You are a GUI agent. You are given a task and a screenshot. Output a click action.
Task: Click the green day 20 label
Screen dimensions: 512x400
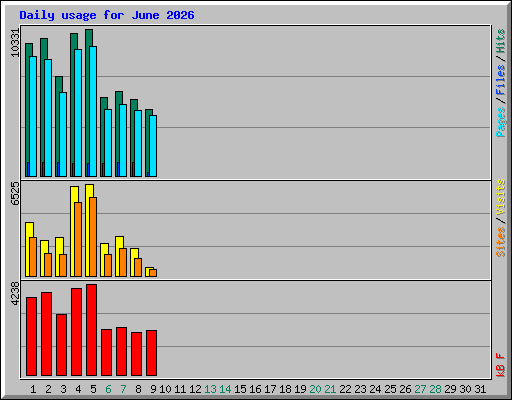click(315, 389)
